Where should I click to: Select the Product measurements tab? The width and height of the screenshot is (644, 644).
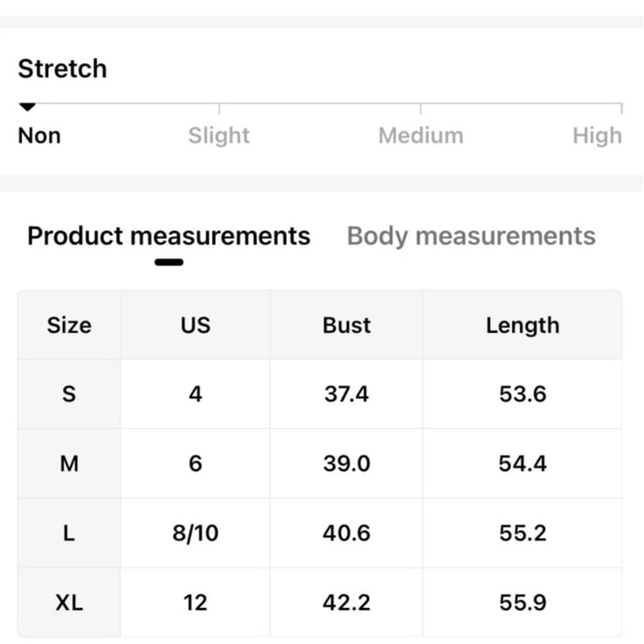point(169,236)
